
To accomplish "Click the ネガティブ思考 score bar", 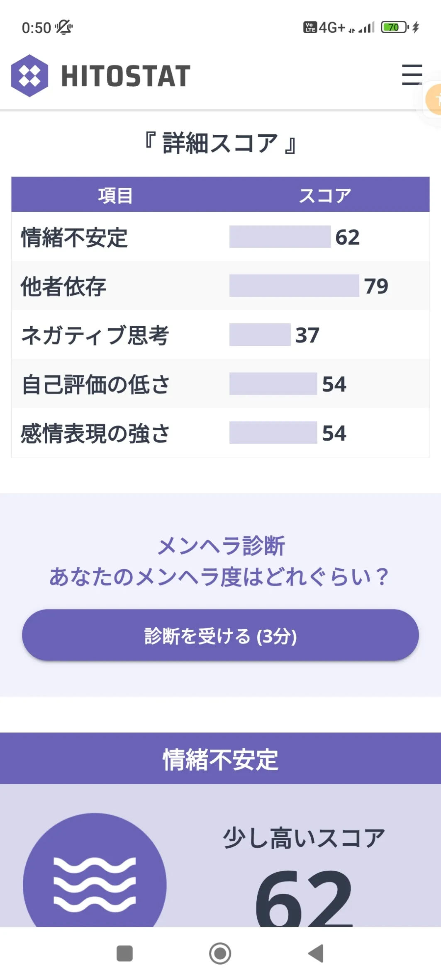I will [260, 335].
